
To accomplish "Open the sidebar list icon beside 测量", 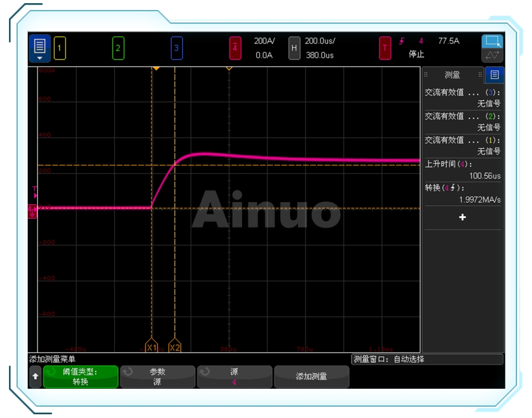I will pos(495,75).
